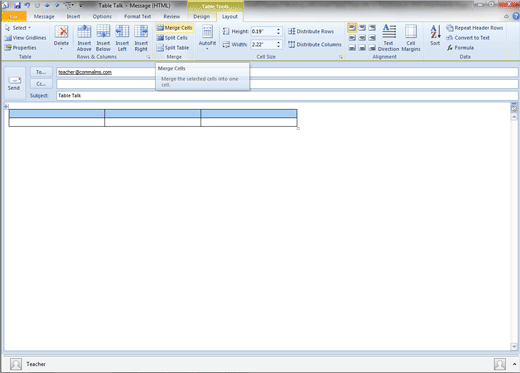520x373 pixels.
Task: Sort the table with the Sort icon
Action: coord(435,35)
